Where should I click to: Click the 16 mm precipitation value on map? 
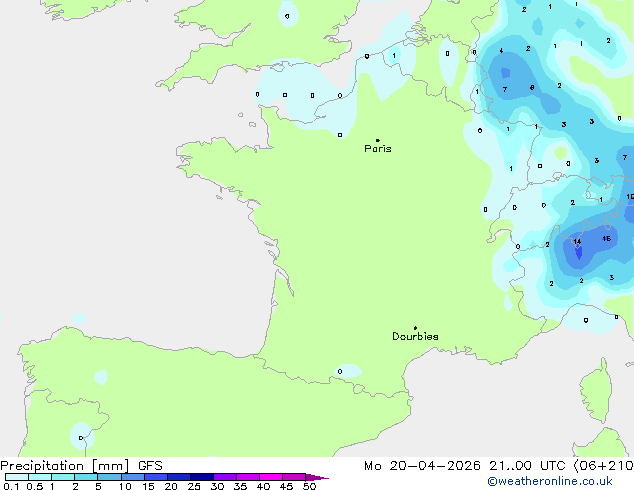(606, 239)
